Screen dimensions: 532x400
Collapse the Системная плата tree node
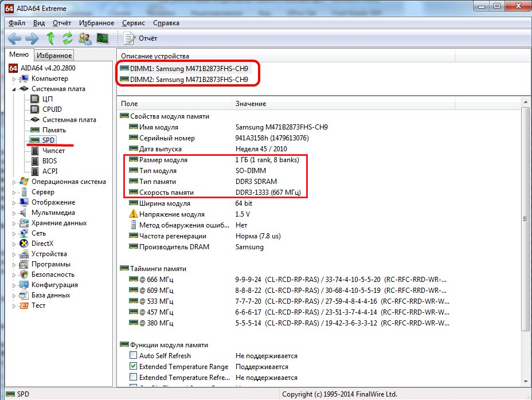click(14, 89)
